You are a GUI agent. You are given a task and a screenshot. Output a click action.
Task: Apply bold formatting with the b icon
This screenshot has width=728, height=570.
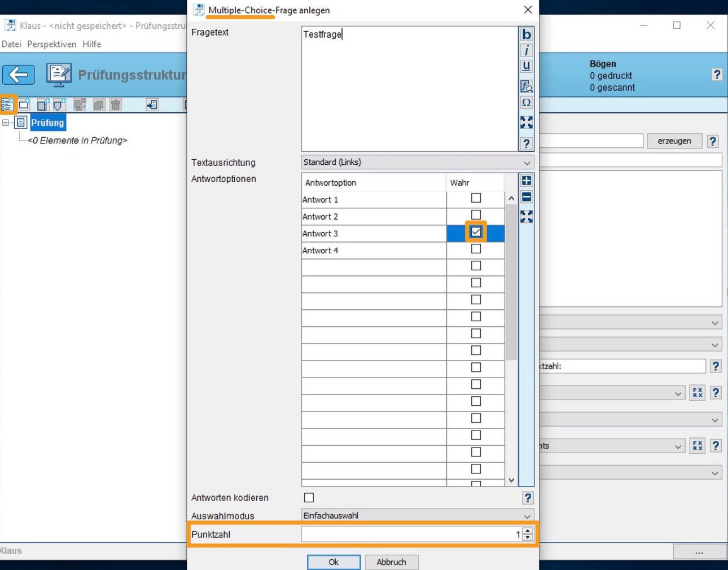coord(526,34)
